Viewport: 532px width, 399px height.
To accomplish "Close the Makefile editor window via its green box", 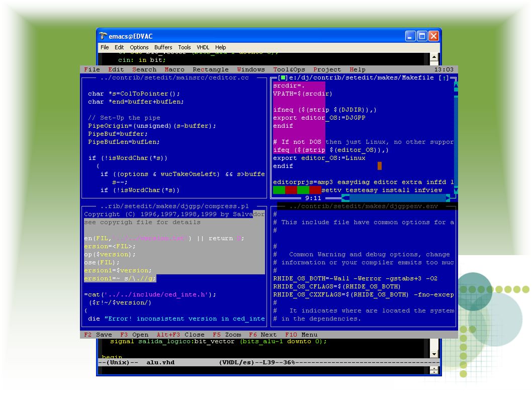I will coord(283,78).
